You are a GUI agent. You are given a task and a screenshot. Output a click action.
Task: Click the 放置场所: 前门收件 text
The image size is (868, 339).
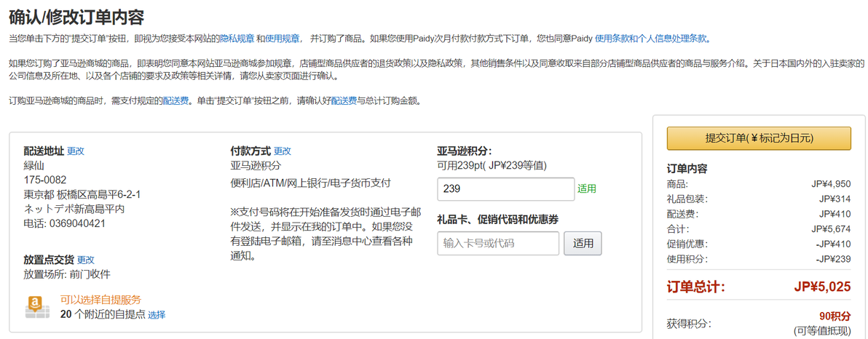click(x=66, y=274)
